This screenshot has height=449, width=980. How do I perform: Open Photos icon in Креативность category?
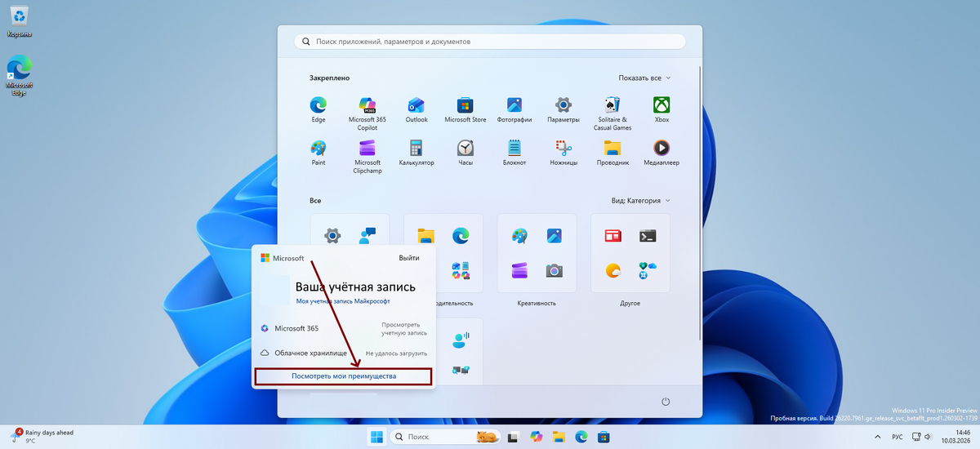(x=555, y=236)
